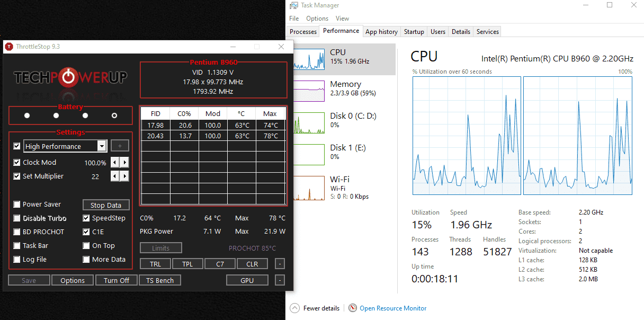Click the CLR button to reset values
The height and width of the screenshot is (320, 644).
click(253, 264)
